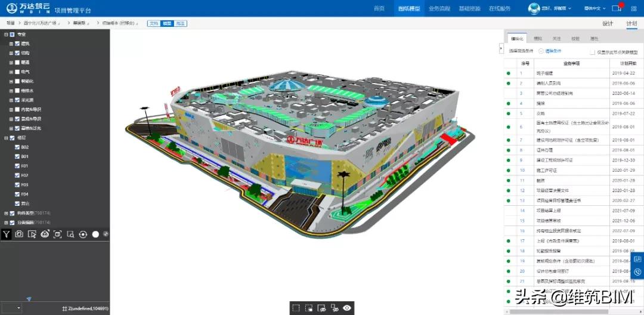Collapse the right panel with small arrow handle
Viewport: 644px width, 315px height.
tap(501, 48)
